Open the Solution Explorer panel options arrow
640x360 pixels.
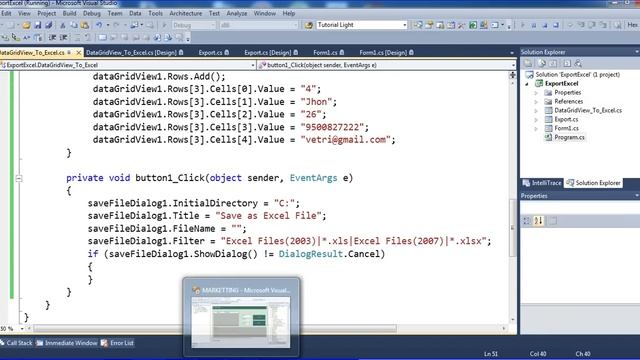tap(637, 52)
